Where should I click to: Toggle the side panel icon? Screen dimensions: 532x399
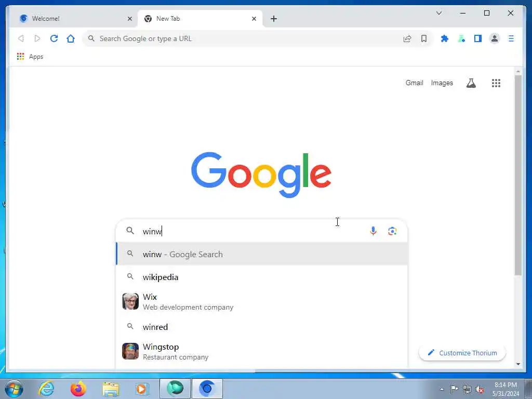(478, 38)
